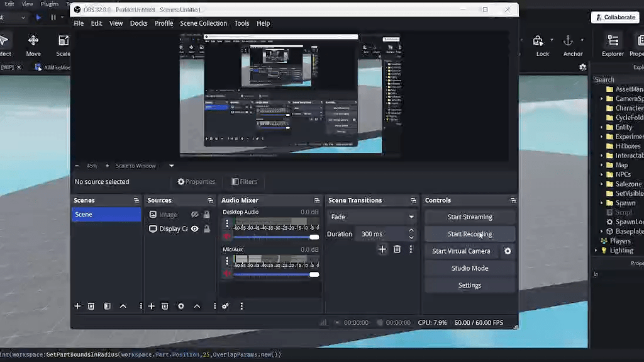
Task: Expand Spawn folder in Roblox Explorer
Action: (x=602, y=203)
